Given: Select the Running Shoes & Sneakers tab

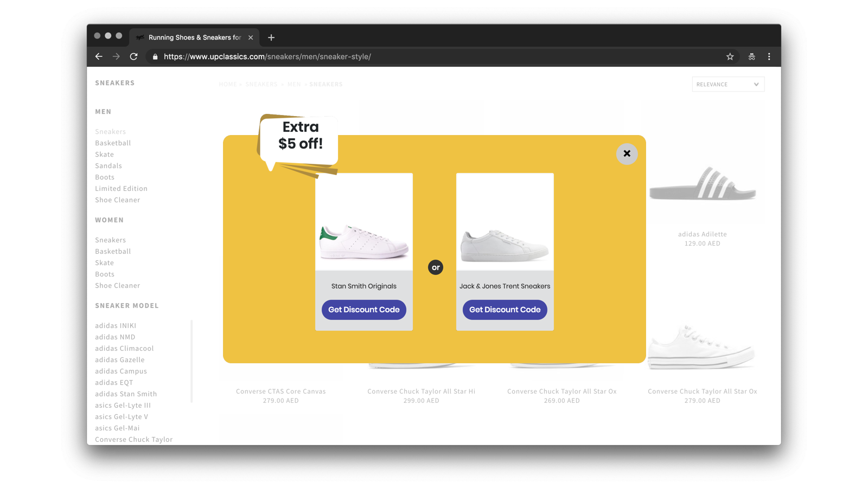Looking at the screenshot, I should (x=194, y=37).
